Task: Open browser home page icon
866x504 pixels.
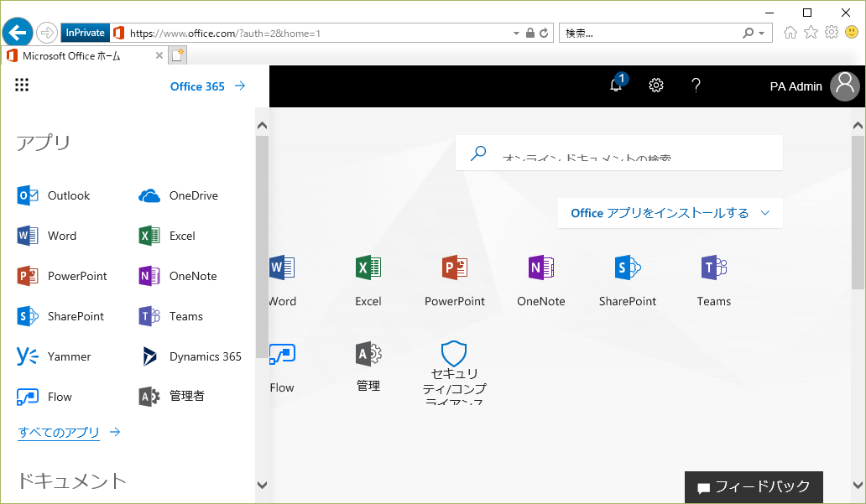Action: pyautogui.click(x=790, y=33)
